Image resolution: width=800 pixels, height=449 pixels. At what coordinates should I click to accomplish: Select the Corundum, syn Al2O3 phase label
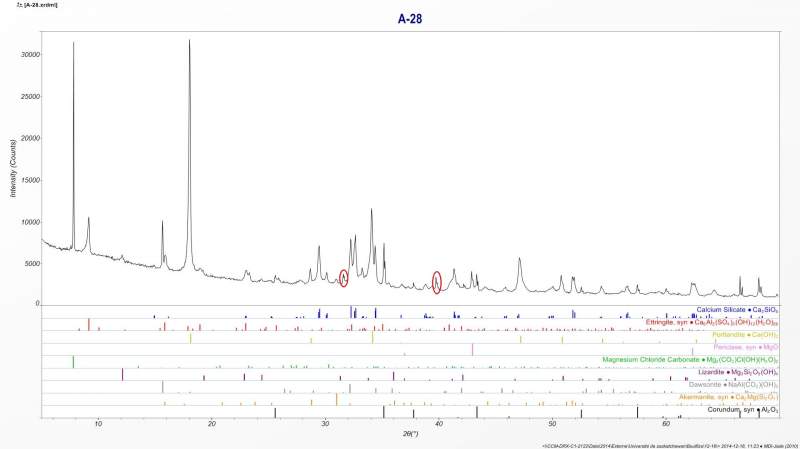click(743, 410)
